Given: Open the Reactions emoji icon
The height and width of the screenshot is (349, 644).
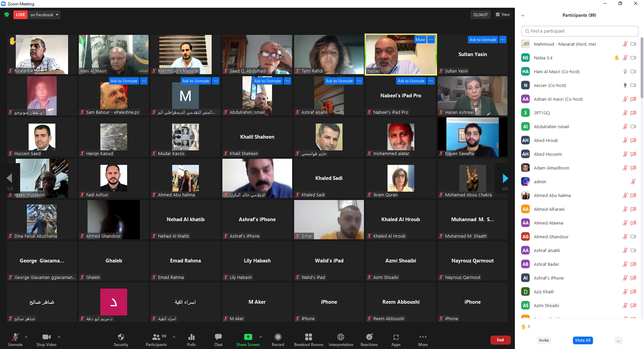Looking at the screenshot, I should coord(369,337).
